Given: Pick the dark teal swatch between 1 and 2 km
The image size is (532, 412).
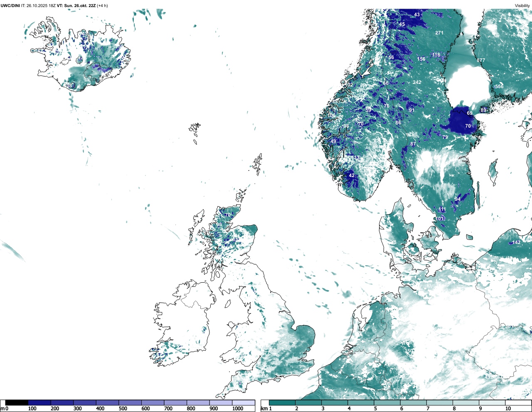Looking at the screenshot, I should pos(282,402).
